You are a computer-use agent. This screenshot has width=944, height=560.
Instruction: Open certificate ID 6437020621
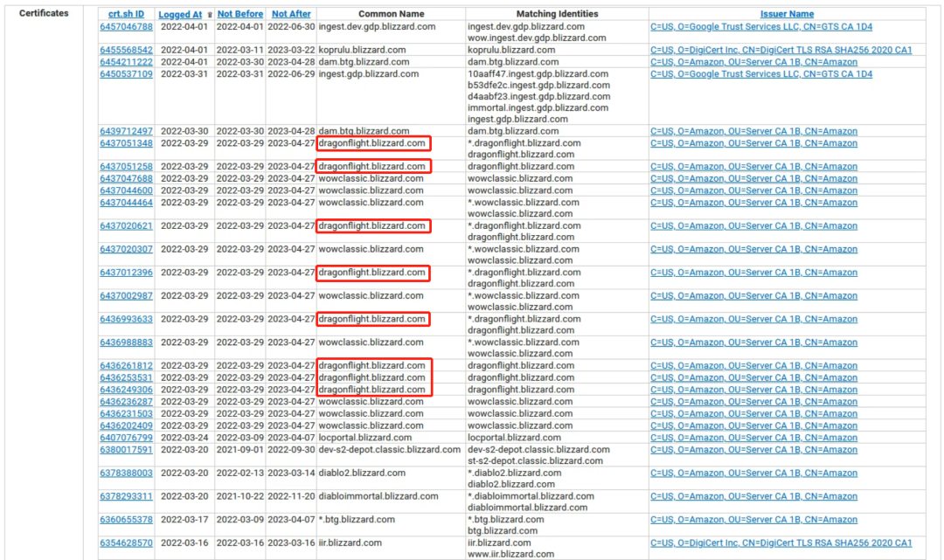point(127,226)
